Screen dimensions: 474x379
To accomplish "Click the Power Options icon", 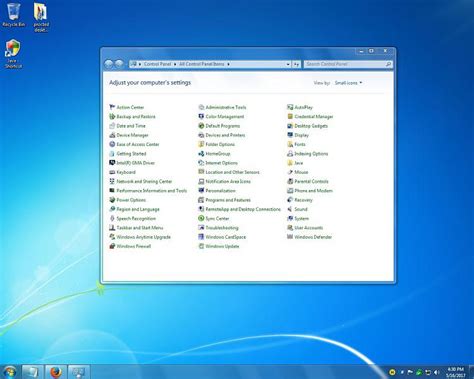I will click(112, 200).
